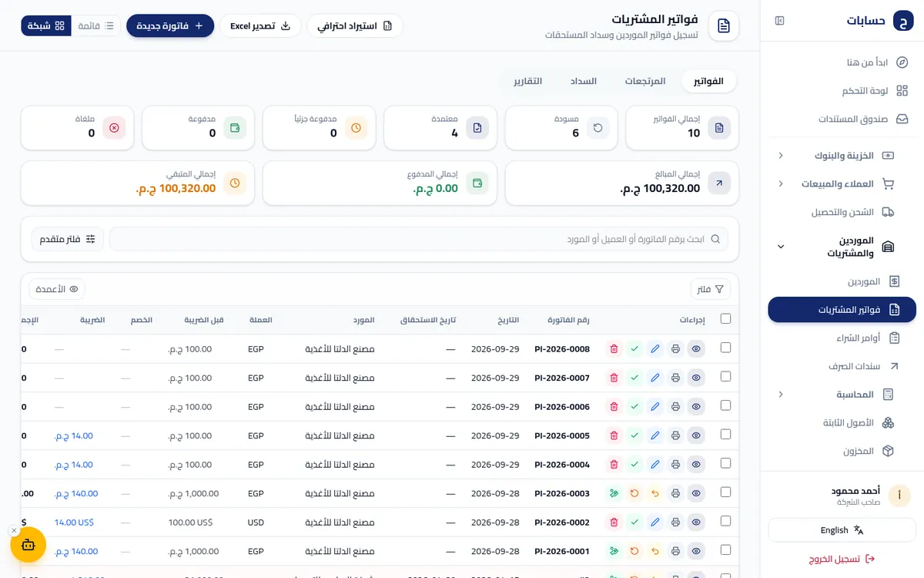Approve invoice PI-2026-0007

click(x=634, y=378)
